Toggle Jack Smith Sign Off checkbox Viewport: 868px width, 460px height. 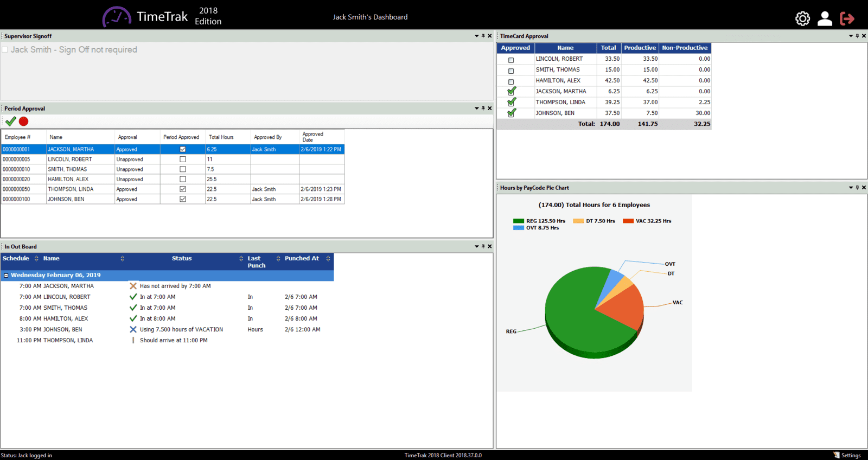(x=5, y=49)
